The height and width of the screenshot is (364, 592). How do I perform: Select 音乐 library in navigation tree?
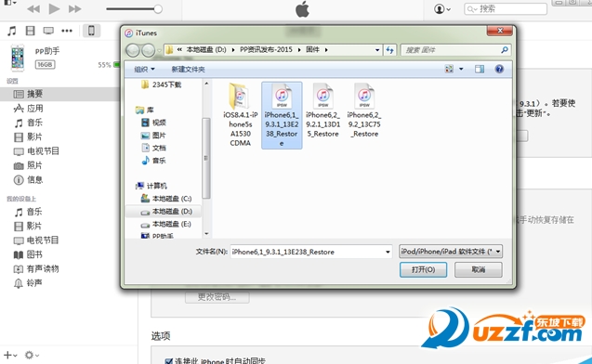(154, 161)
